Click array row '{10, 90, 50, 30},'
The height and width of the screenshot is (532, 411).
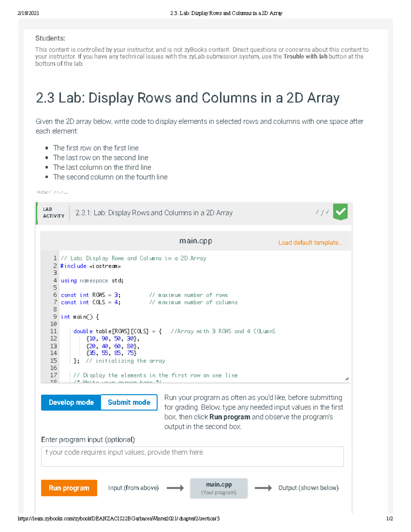(113, 338)
